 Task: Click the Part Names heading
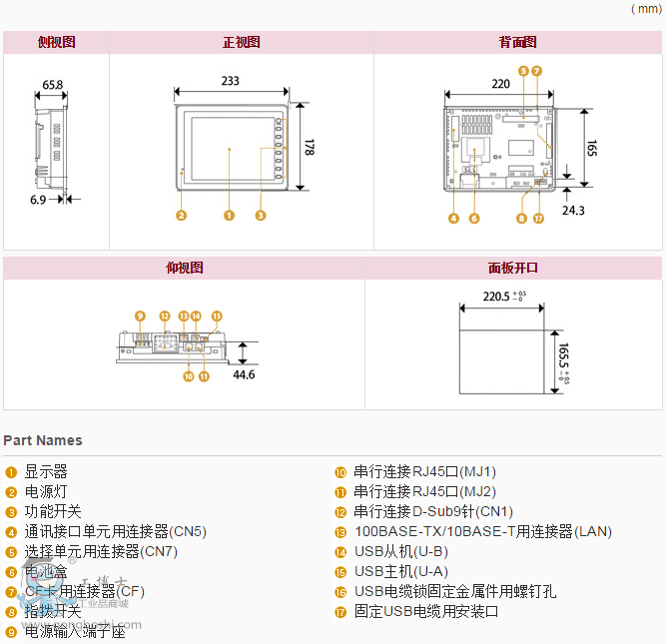click(43, 440)
